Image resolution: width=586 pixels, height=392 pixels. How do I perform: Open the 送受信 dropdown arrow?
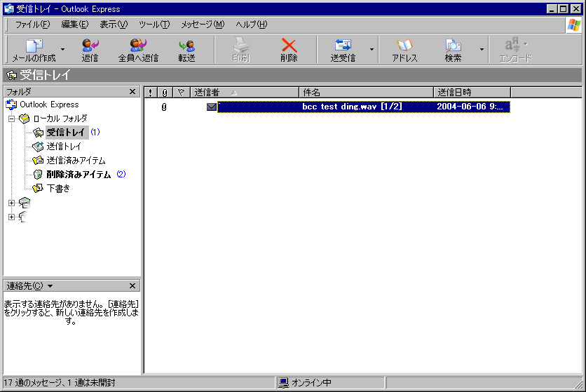[372, 49]
